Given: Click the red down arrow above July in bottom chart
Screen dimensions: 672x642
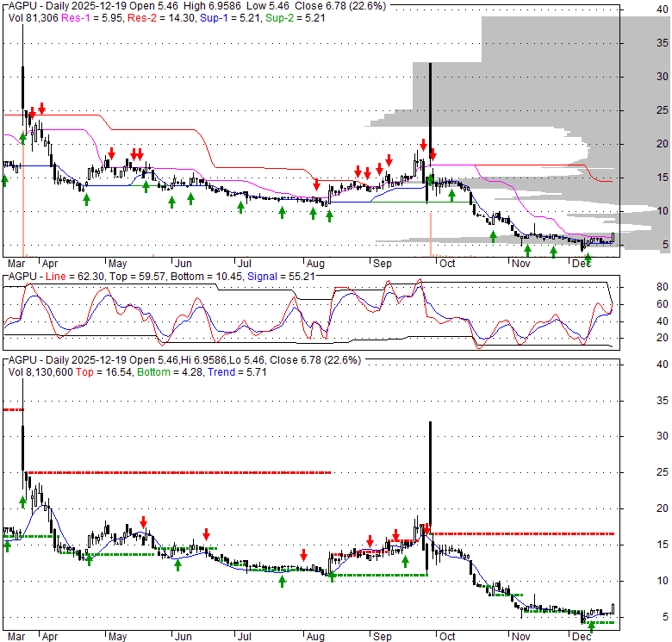Looking at the screenshot, I should tap(206, 533).
